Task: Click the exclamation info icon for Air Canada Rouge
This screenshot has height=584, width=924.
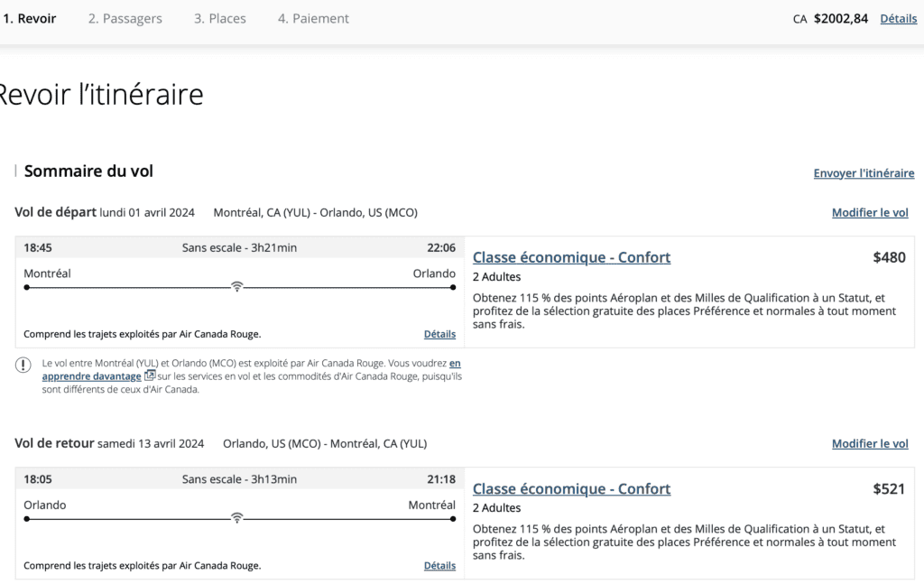Action: click(x=23, y=365)
